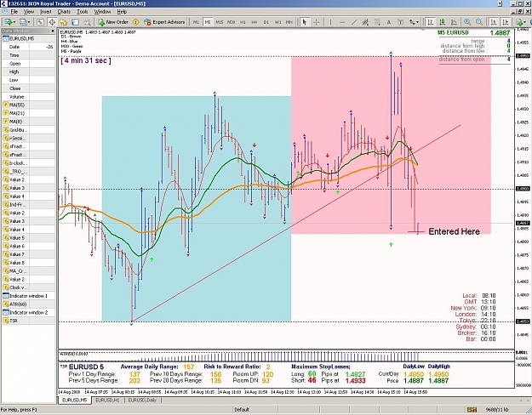
Task: Select MA(8) row in Data Window
Action: pyautogui.click(x=28, y=122)
